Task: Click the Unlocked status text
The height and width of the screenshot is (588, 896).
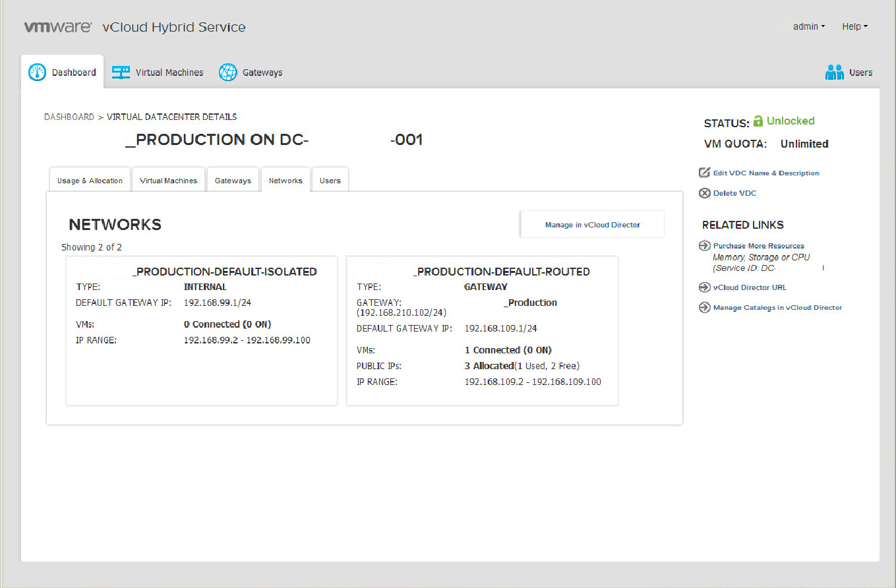Action: click(x=791, y=121)
